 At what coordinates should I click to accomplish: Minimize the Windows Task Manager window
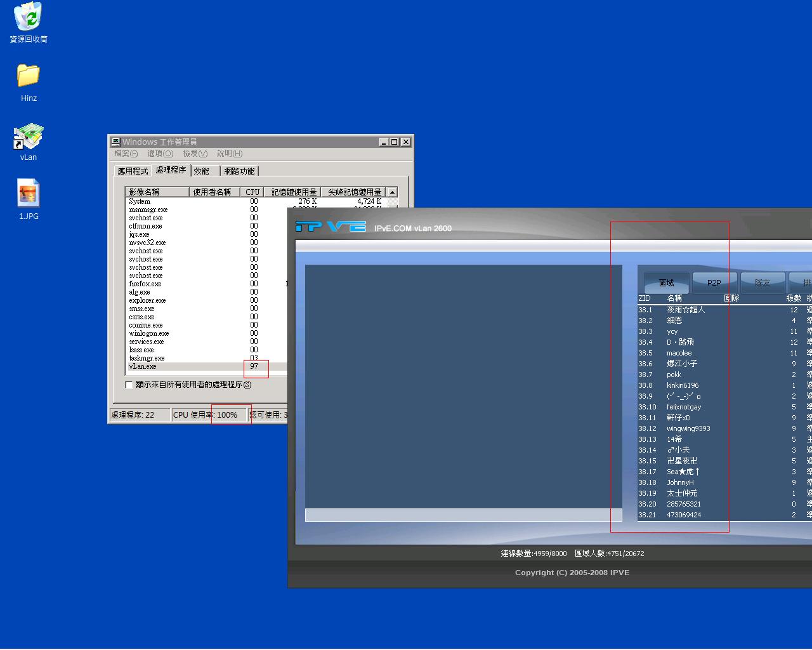[384, 142]
